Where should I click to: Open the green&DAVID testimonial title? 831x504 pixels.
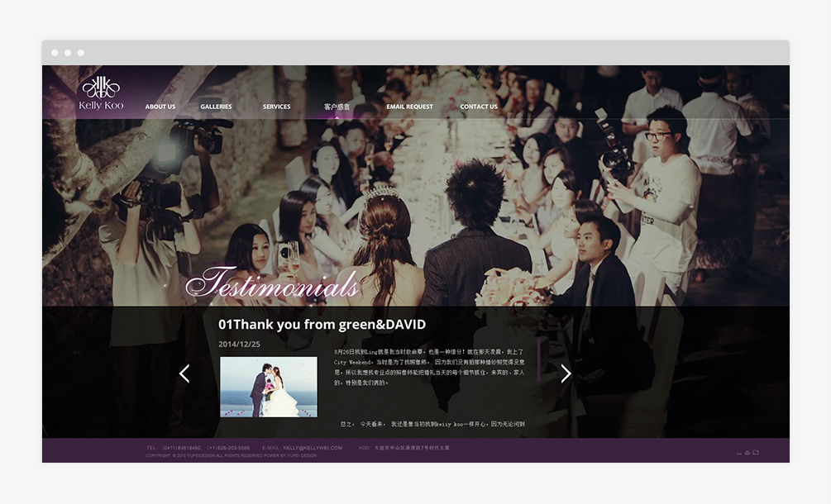click(x=322, y=325)
